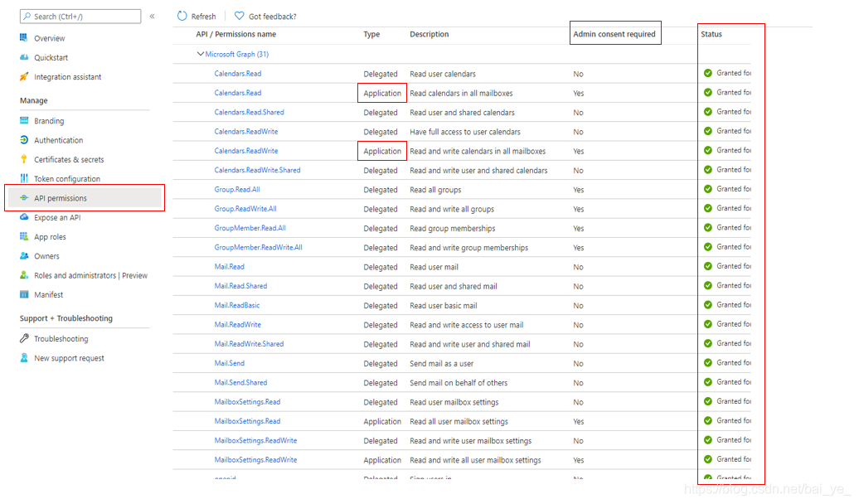The width and height of the screenshot is (859, 504).
Task: Open New support request page
Action: (69, 358)
